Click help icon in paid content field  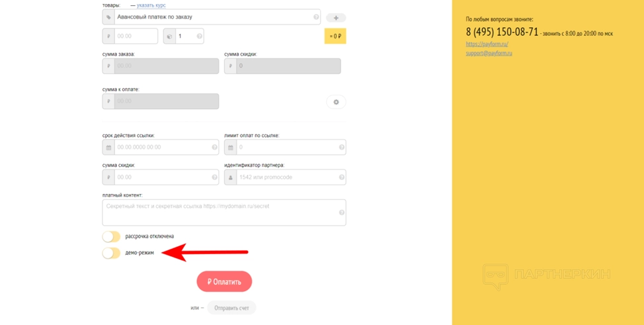click(x=342, y=212)
